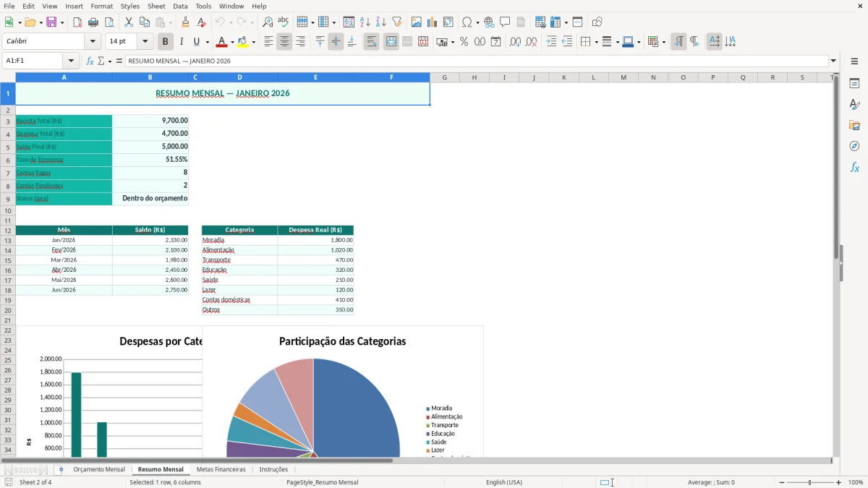Toggle Align Left
Image resolution: width=868 pixels, height=488 pixels.
[268, 42]
